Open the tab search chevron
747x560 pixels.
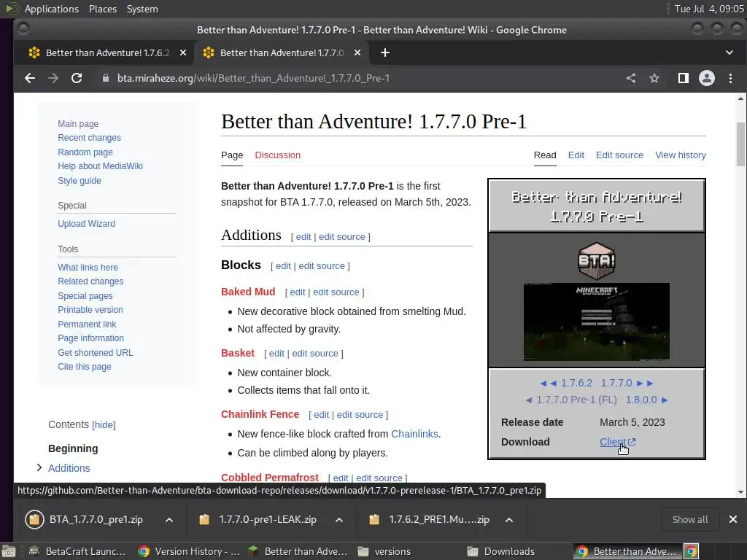[x=729, y=52]
